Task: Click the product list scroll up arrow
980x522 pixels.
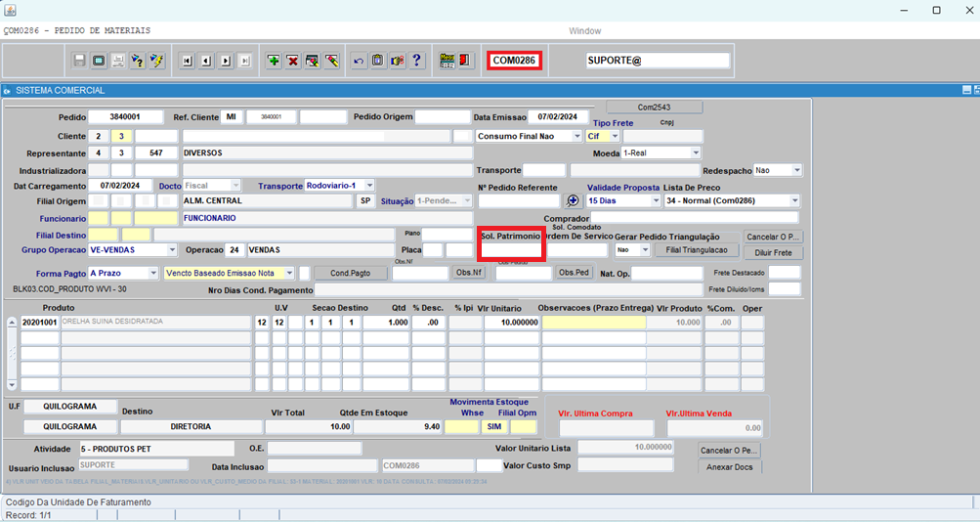Action: (12, 323)
